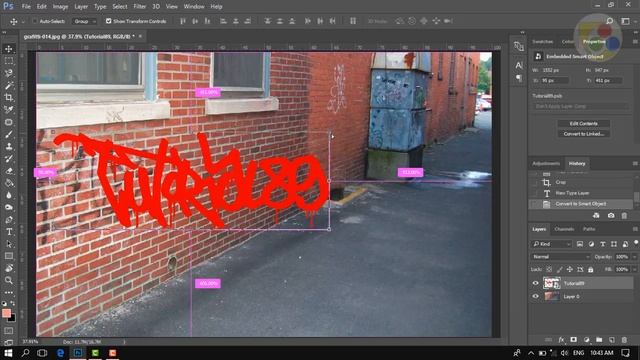Delete layer with Layers panel trash icon
This screenshot has height=360, width=640.
(624, 340)
